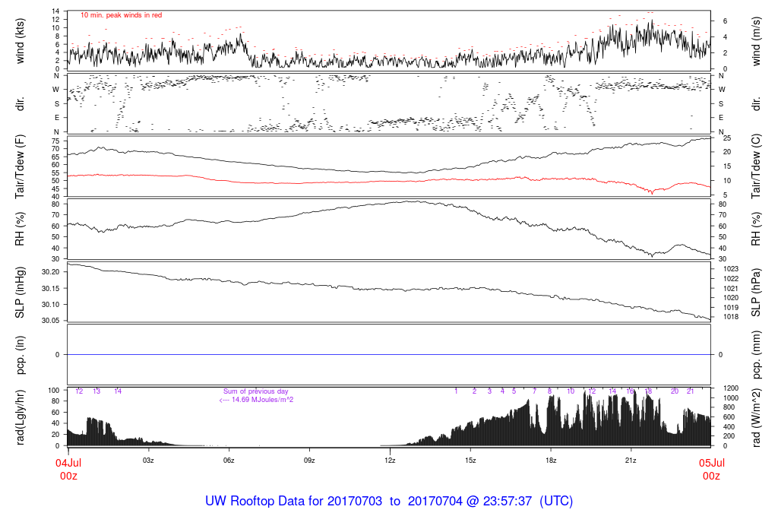This screenshot has width=778, height=532.
Task: Select the 05Jul 00z end date label
Action: tap(711, 470)
